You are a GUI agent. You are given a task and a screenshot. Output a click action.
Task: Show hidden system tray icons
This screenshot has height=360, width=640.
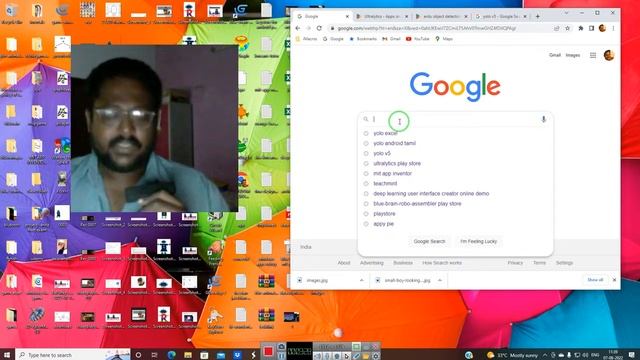pos(544,355)
